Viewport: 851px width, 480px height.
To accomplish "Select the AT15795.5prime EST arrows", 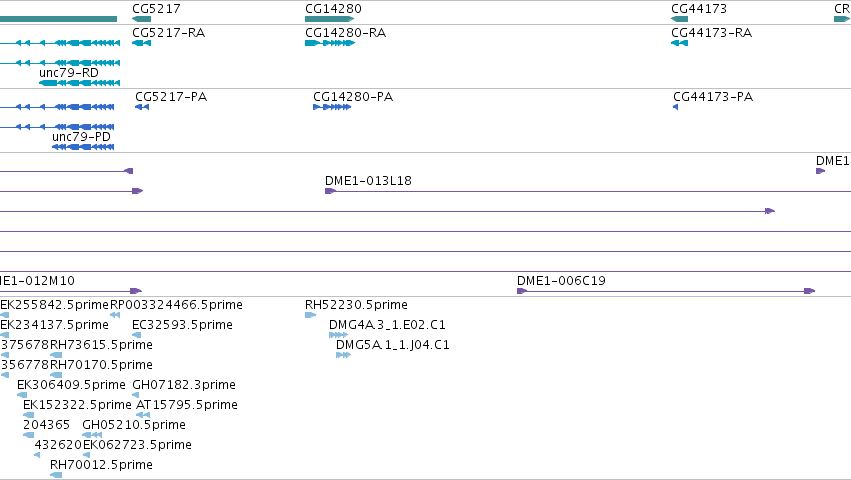I will click(143, 415).
